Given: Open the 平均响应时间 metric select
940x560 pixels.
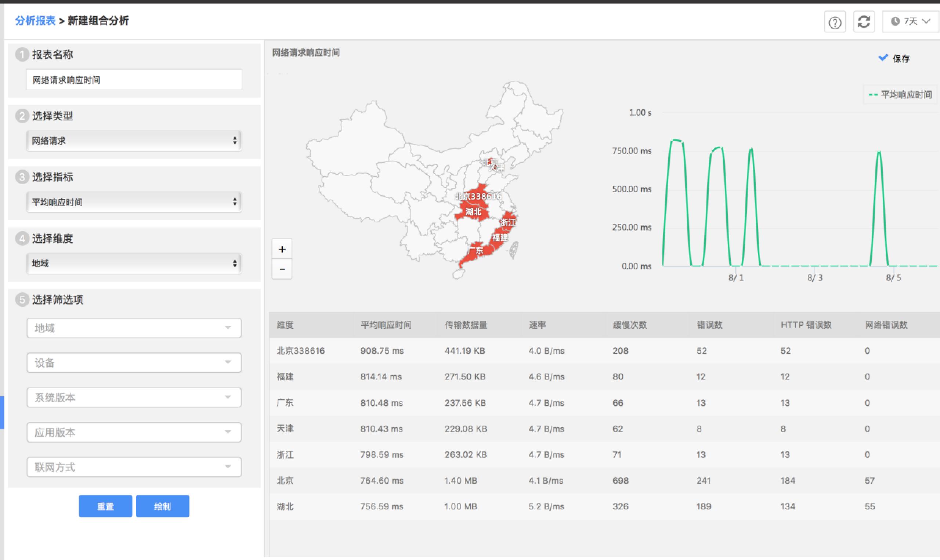Looking at the screenshot, I should pos(134,202).
